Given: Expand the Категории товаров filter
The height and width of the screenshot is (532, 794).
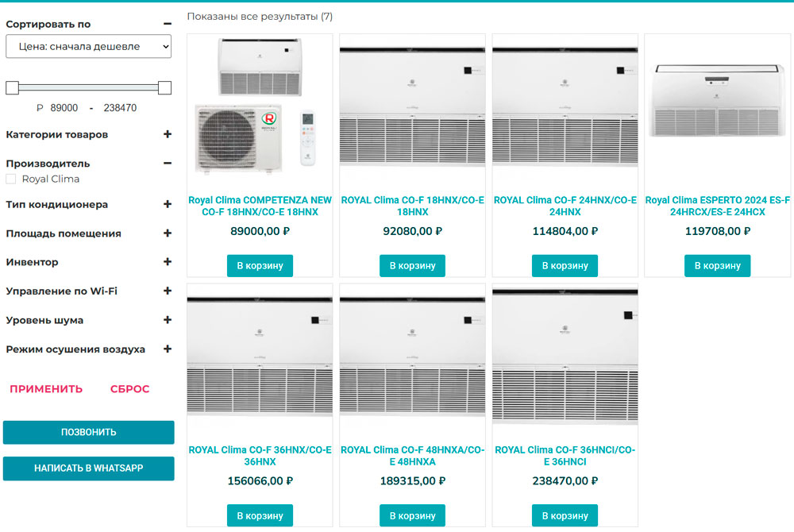Looking at the screenshot, I should point(168,134).
